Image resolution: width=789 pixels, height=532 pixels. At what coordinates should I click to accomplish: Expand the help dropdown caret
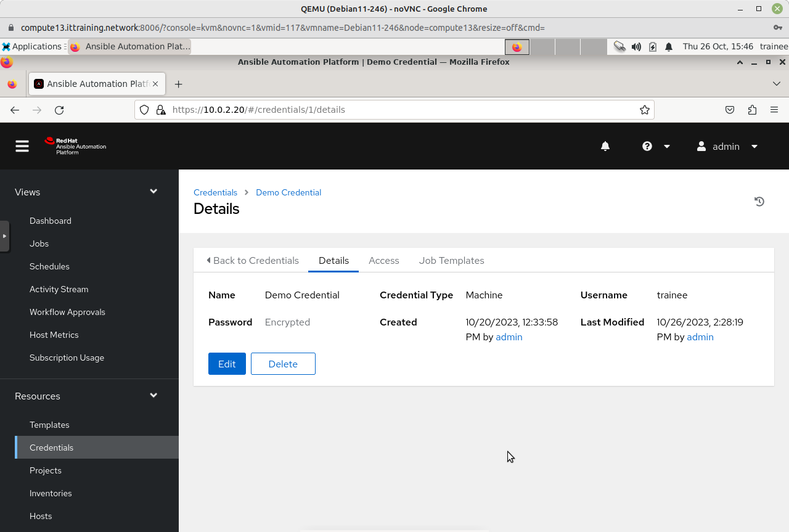[666, 146]
